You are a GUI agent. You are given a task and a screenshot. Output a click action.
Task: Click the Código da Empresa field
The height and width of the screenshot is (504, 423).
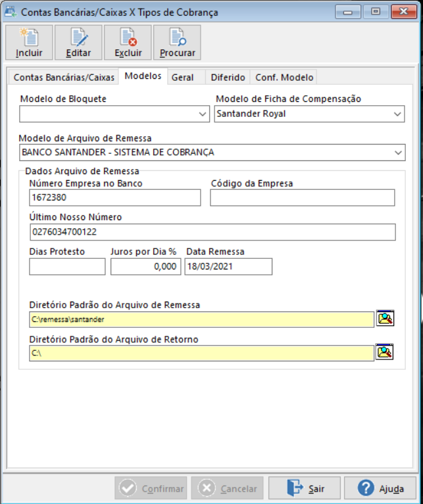[303, 197]
